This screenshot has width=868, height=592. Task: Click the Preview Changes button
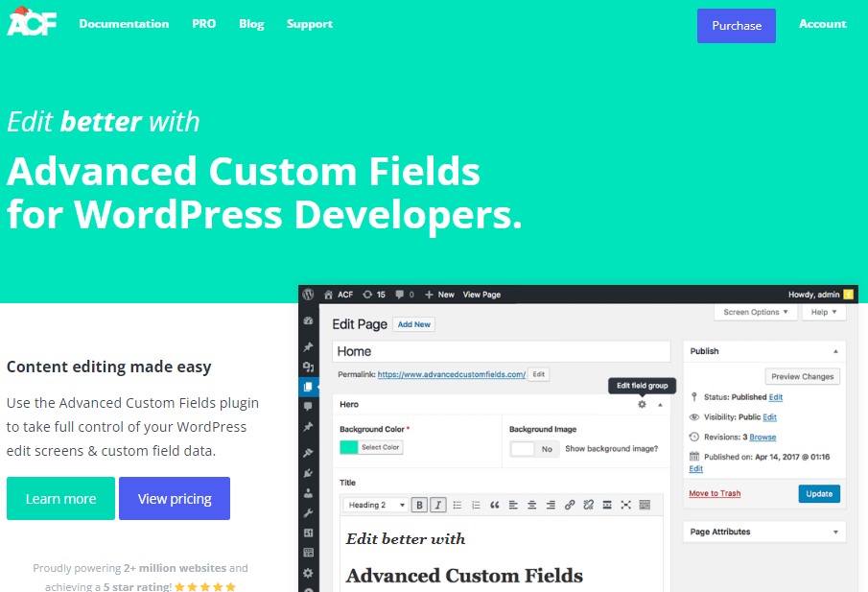[802, 376]
